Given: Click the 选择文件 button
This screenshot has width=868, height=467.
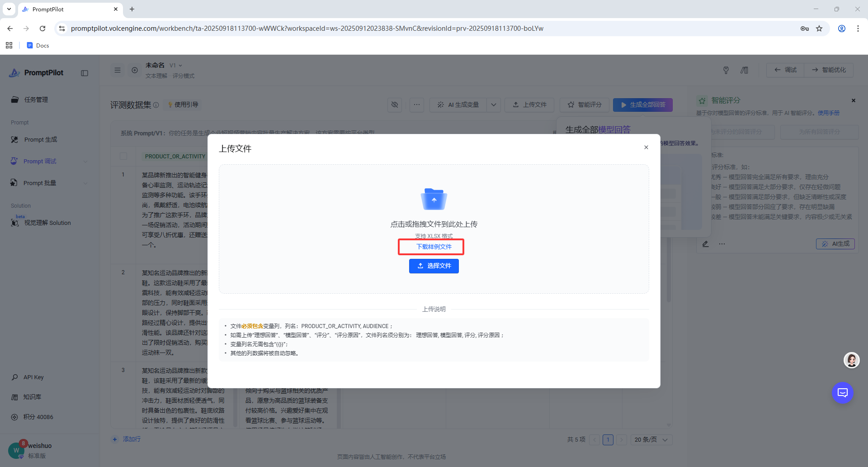Looking at the screenshot, I should [x=434, y=266].
